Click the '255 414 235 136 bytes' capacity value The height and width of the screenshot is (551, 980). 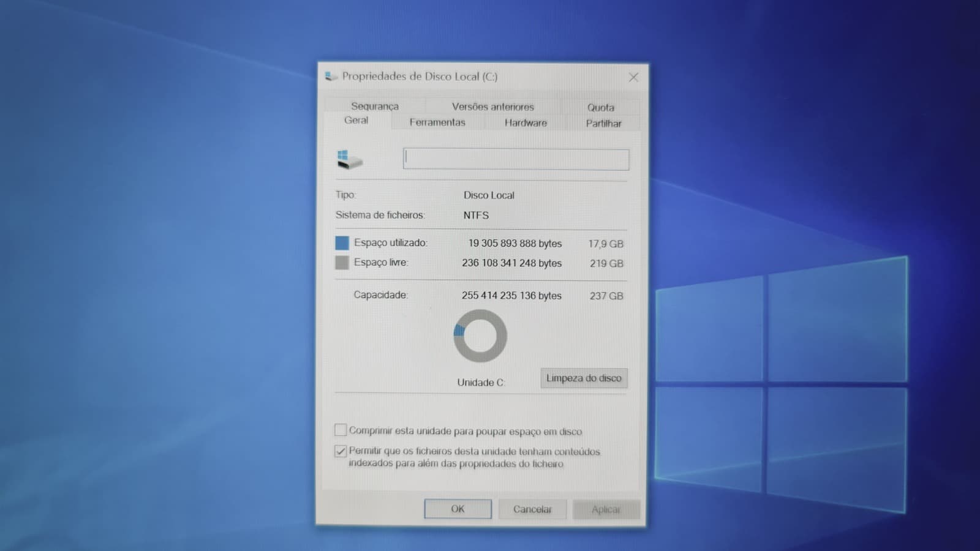[512, 295]
